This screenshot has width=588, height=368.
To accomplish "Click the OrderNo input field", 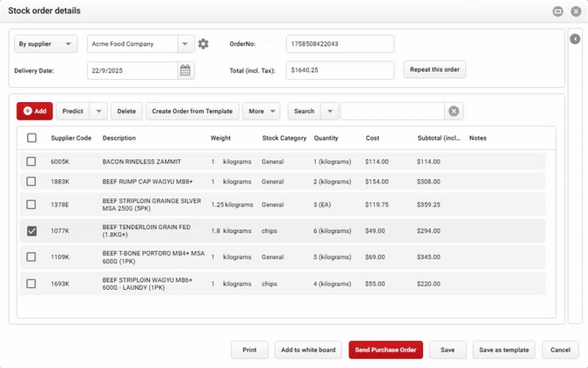I will tap(340, 44).
